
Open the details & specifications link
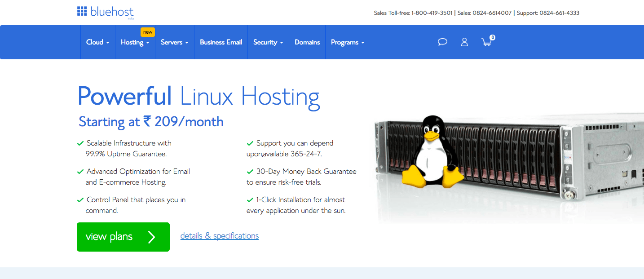click(x=220, y=236)
